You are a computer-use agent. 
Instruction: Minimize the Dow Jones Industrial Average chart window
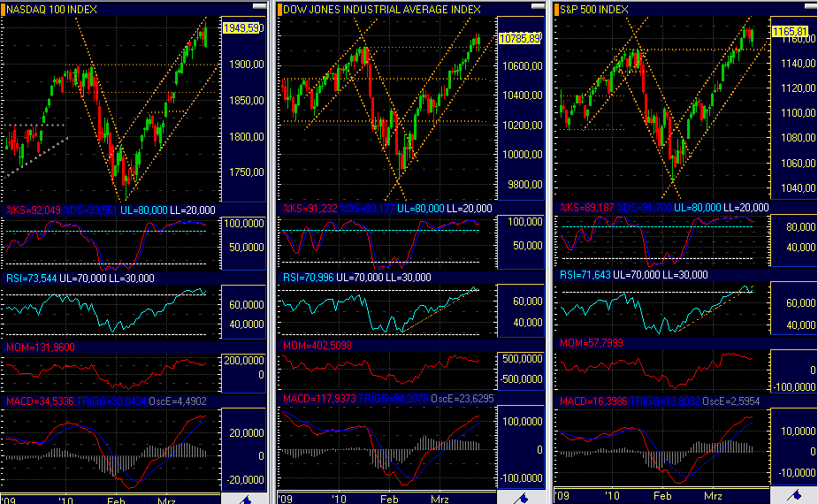pyautogui.click(x=538, y=6)
